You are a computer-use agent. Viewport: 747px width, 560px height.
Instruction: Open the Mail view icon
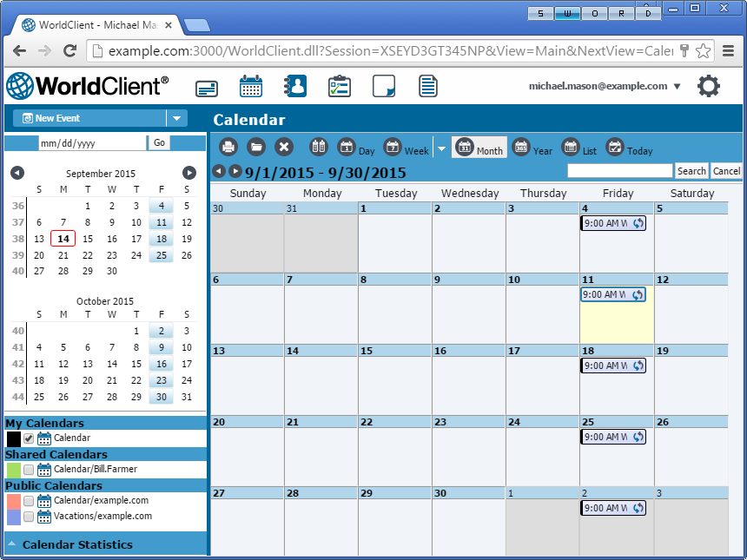click(207, 86)
